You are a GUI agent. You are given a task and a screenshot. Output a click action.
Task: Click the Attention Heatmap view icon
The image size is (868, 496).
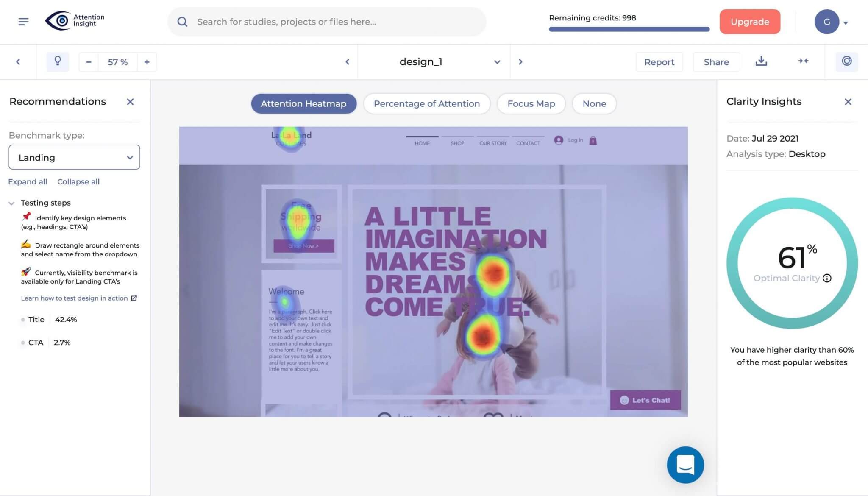[303, 103]
